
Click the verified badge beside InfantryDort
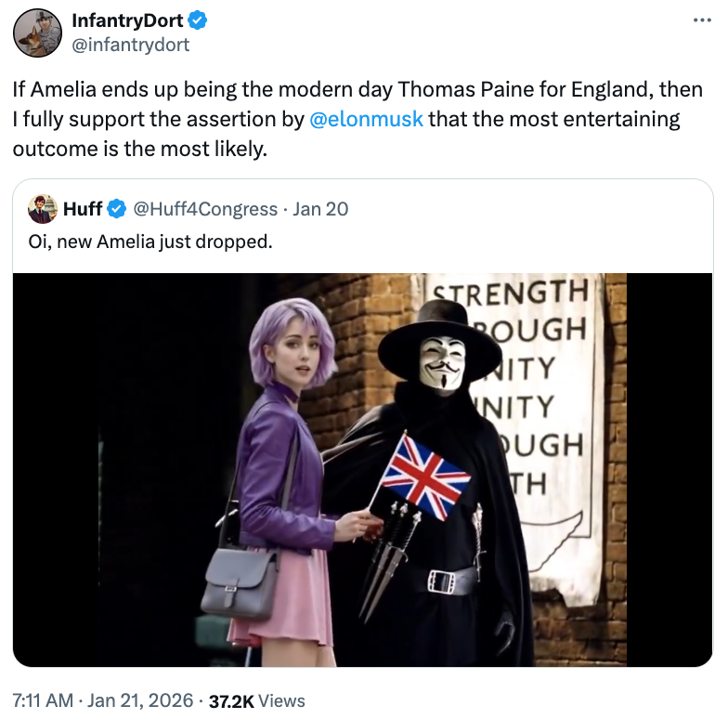tap(199, 20)
